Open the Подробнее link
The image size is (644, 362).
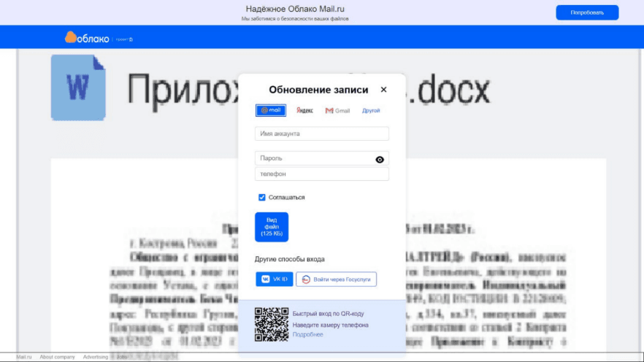click(307, 334)
